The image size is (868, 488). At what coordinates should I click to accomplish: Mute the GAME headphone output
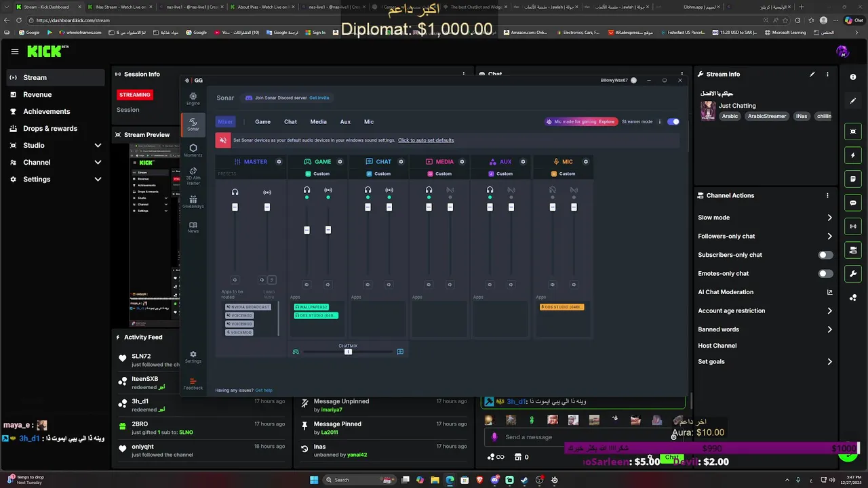(x=307, y=285)
